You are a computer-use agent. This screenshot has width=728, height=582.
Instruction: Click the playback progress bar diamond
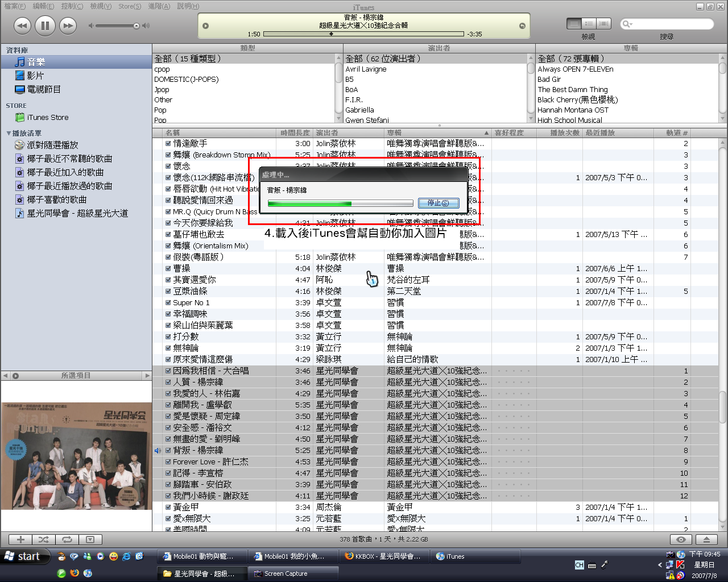331,34
